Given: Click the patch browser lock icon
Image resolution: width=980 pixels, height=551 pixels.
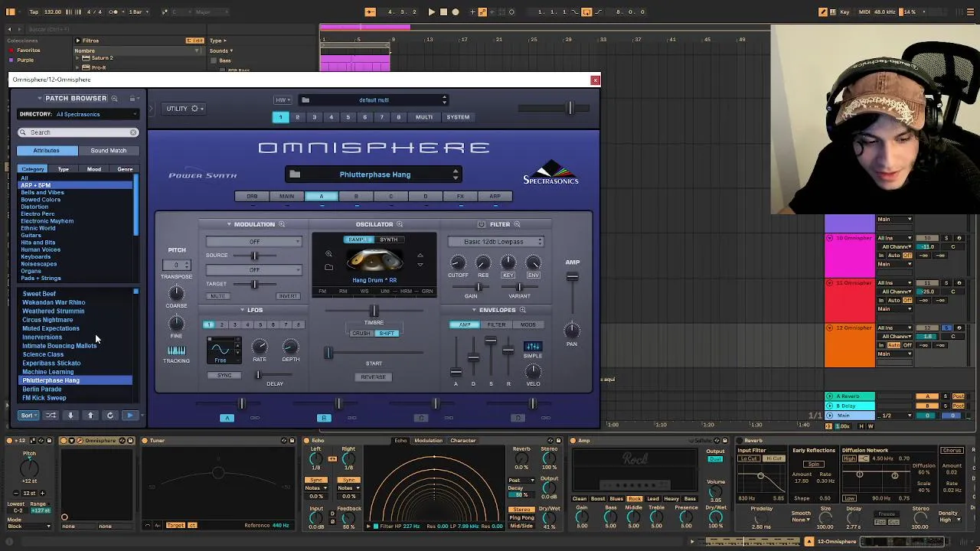Looking at the screenshot, I should click(132, 98).
